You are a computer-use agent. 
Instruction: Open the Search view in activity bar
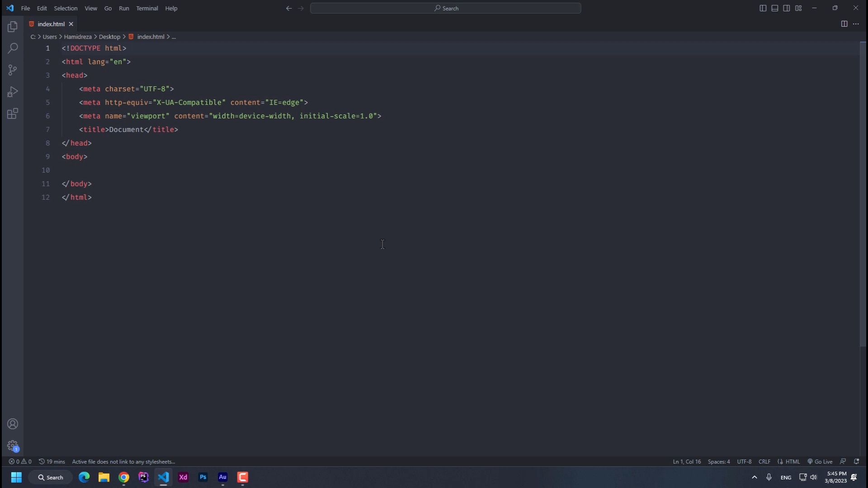(x=13, y=48)
